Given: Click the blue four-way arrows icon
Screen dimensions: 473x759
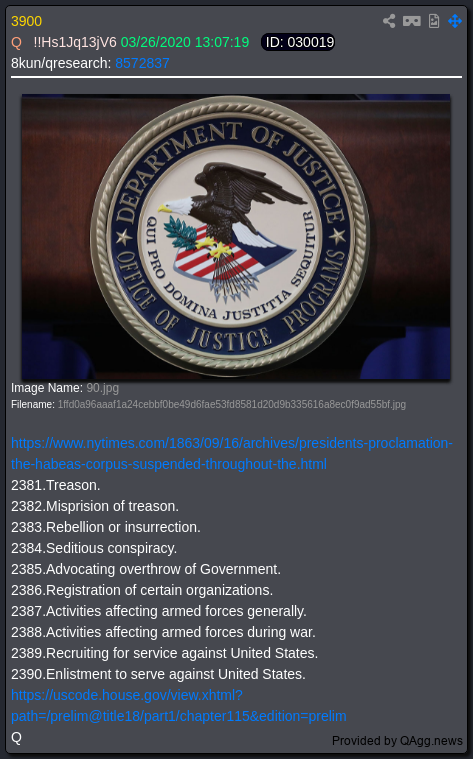Looking at the screenshot, I should pos(455,21).
